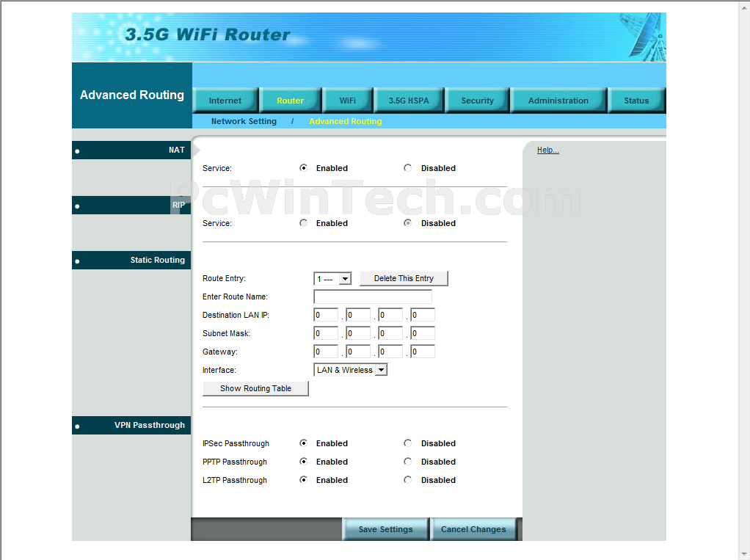Click the Static Routing section header

pyautogui.click(x=131, y=260)
